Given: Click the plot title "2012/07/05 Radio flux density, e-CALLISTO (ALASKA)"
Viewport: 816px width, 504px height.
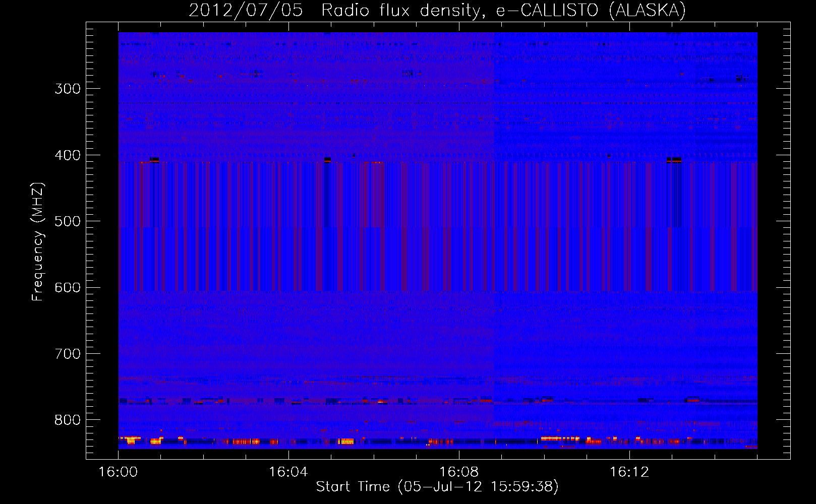Looking at the screenshot, I should point(437,11).
